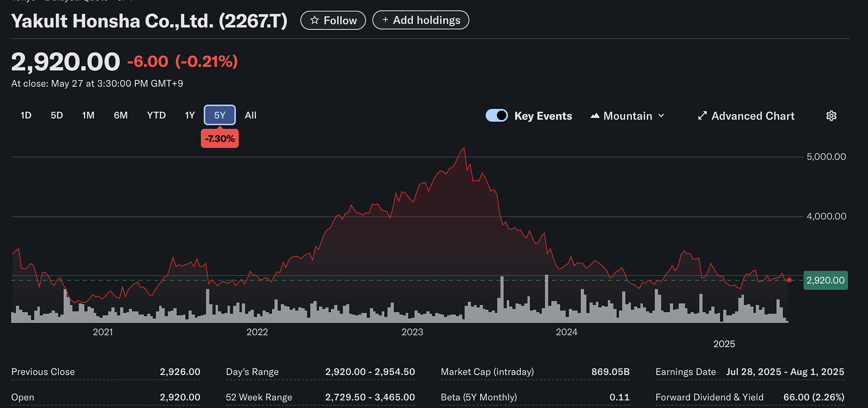868x408 pixels.
Task: Click the Earnings Date label
Action: click(686, 372)
